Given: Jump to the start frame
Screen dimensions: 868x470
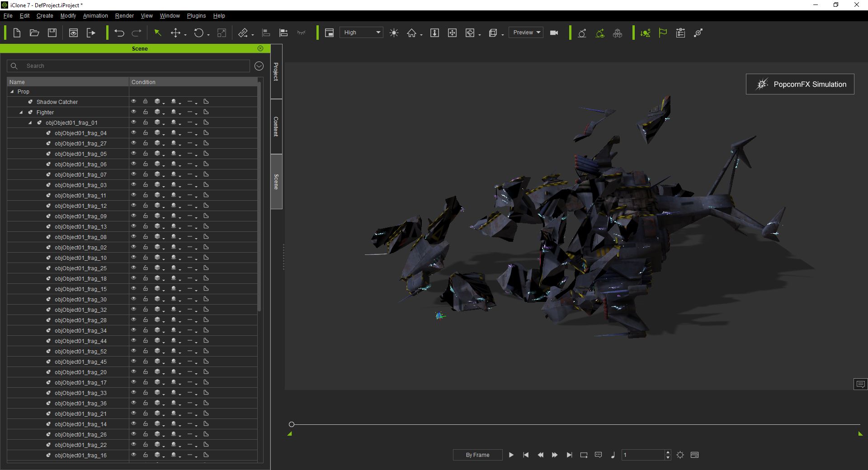Looking at the screenshot, I should click(526, 455).
